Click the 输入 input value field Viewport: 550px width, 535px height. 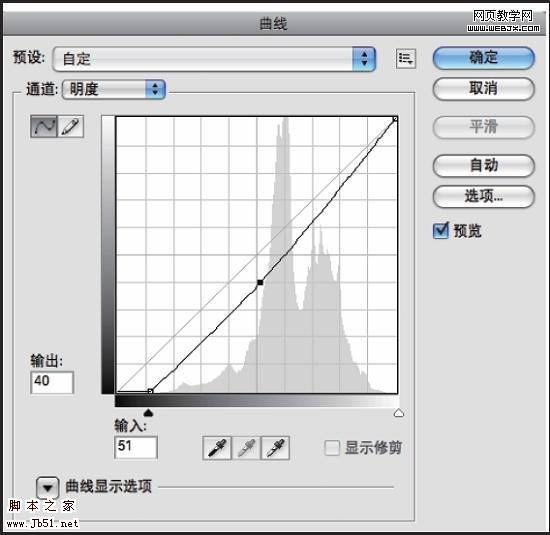(136, 447)
